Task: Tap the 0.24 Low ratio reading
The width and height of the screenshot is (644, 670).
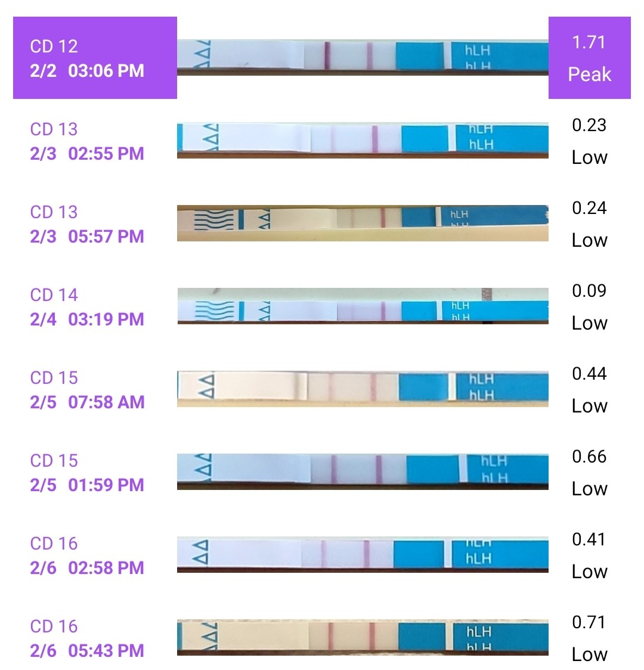Action: point(589,224)
